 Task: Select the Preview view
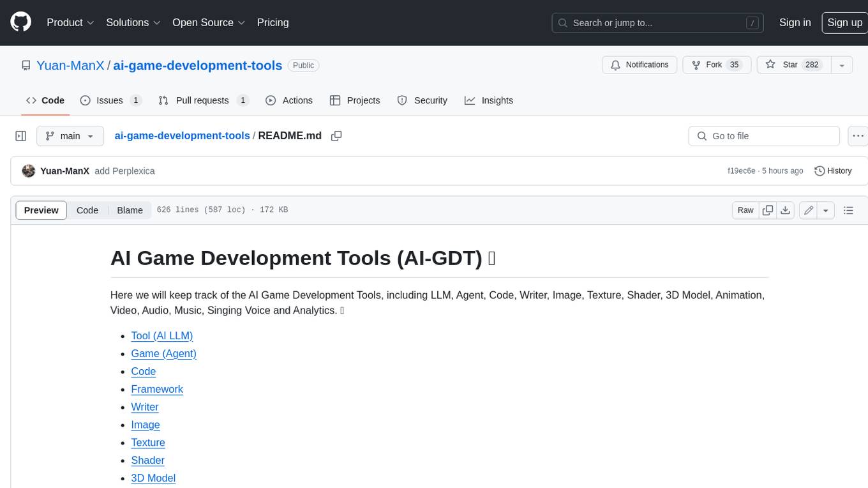click(x=41, y=210)
